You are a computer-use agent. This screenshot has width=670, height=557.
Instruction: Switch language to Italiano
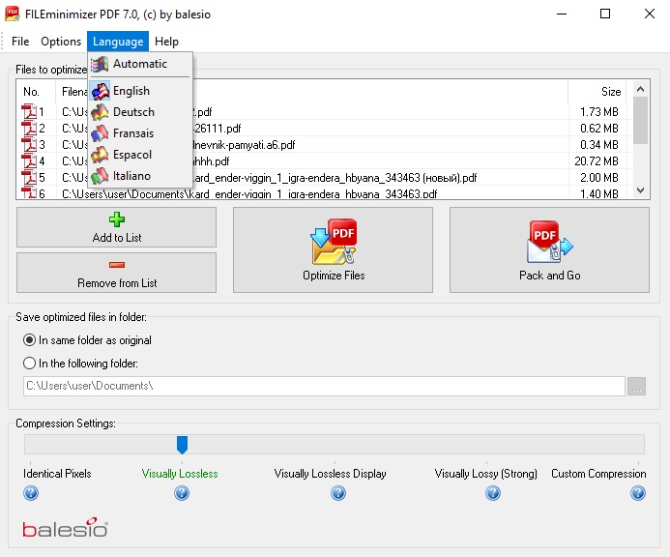pyautogui.click(x=131, y=176)
